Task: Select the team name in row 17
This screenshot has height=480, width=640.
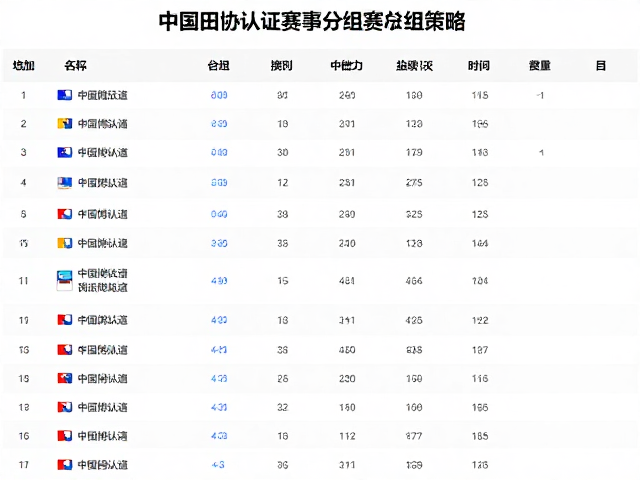Action: tap(102, 464)
